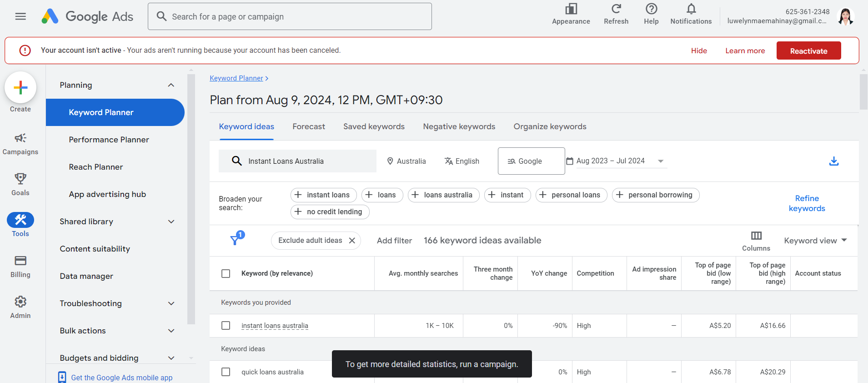Click the Create plus button
The height and width of the screenshot is (383, 868).
pos(20,87)
